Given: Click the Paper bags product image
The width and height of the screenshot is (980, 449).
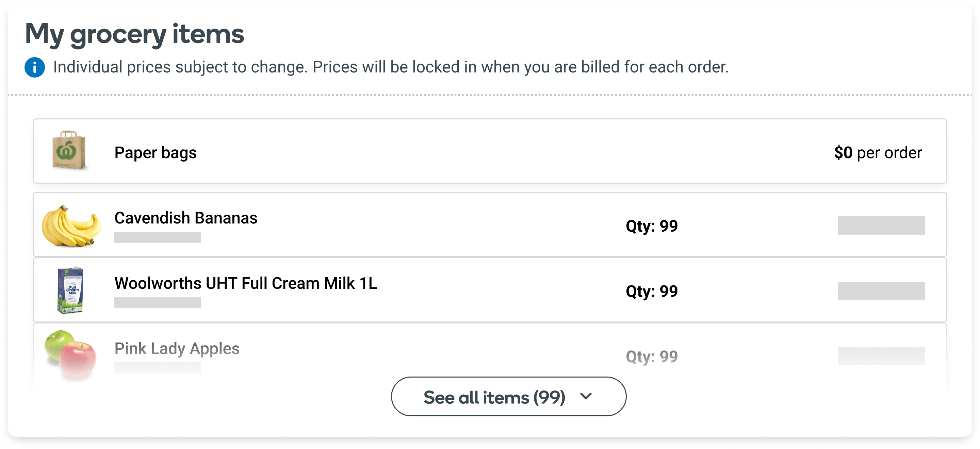Looking at the screenshot, I should (69, 151).
